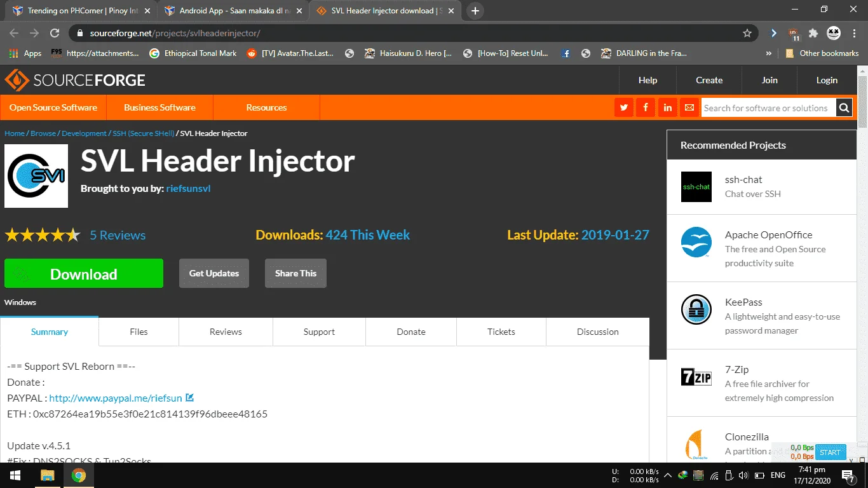Open the riefsunsvl author link

(x=188, y=189)
